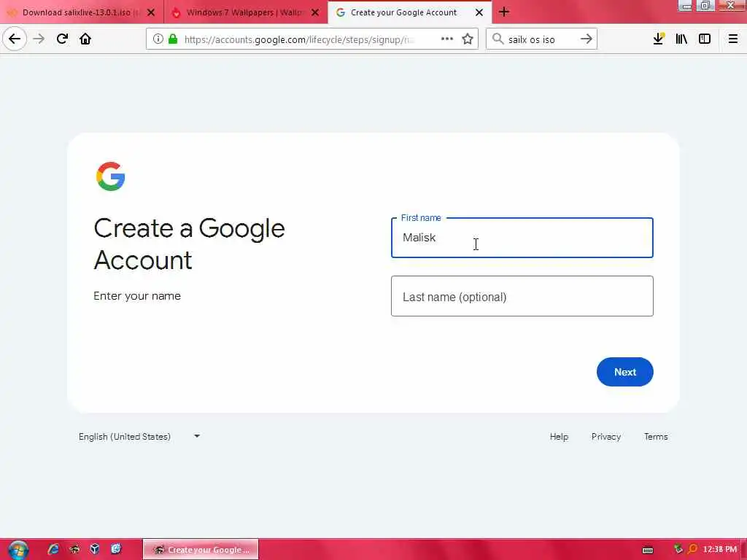Click the address bar URL
Image resolution: width=747 pixels, height=560 pixels.
[299, 39]
